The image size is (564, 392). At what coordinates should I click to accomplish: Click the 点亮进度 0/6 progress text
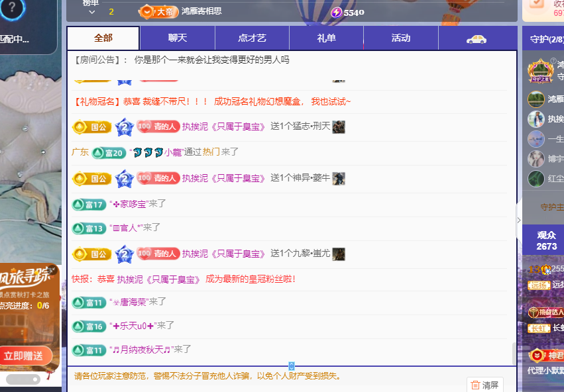tap(25, 306)
